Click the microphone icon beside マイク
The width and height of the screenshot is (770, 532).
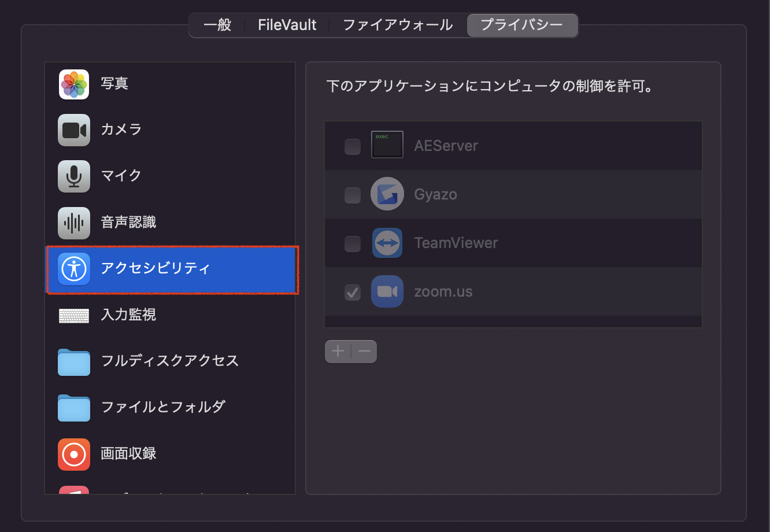click(74, 176)
